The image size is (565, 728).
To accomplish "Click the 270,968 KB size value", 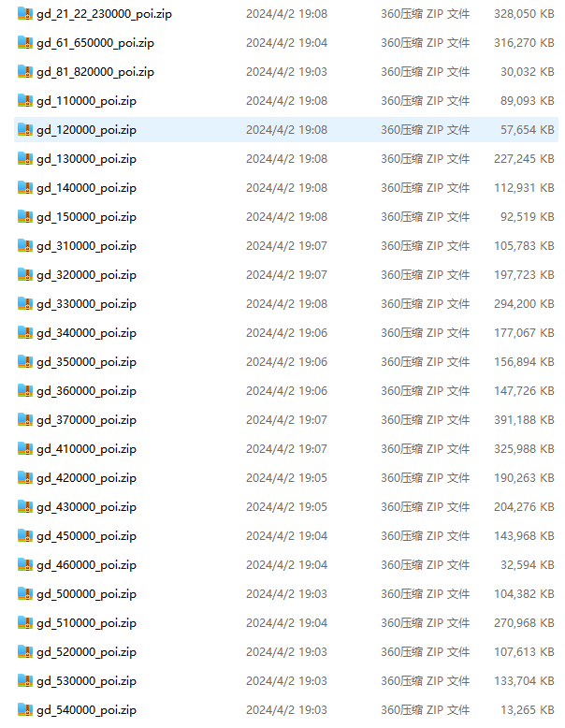I will coord(524,623).
